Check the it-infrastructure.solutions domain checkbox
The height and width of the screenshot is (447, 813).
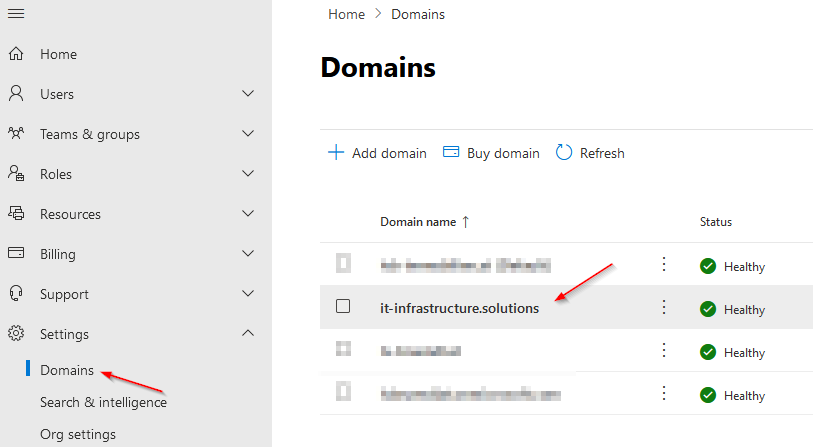(343, 306)
